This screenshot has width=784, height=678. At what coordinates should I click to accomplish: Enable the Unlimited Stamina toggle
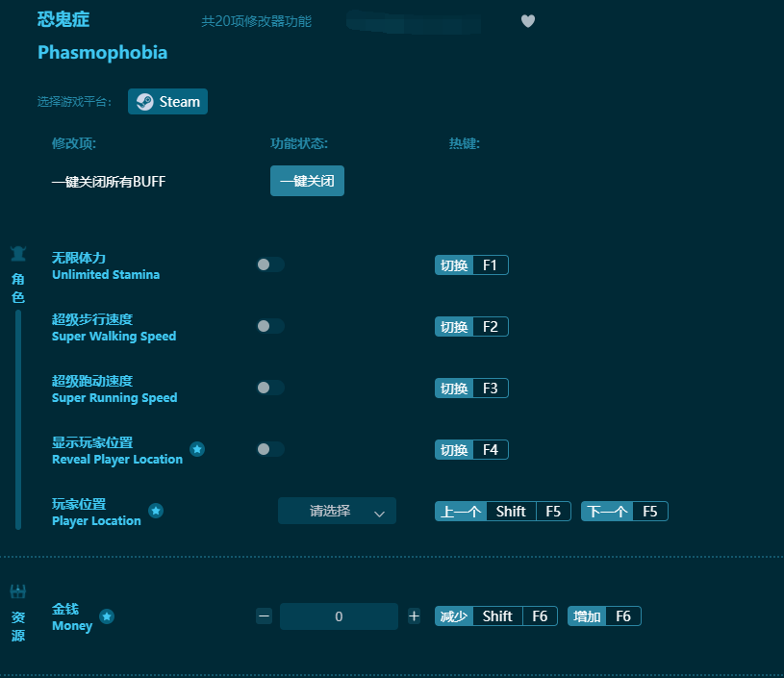click(x=270, y=264)
